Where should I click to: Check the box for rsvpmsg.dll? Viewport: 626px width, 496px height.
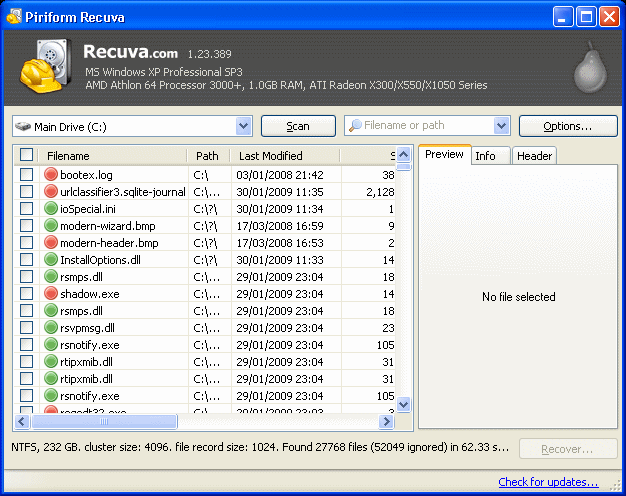click(26, 327)
